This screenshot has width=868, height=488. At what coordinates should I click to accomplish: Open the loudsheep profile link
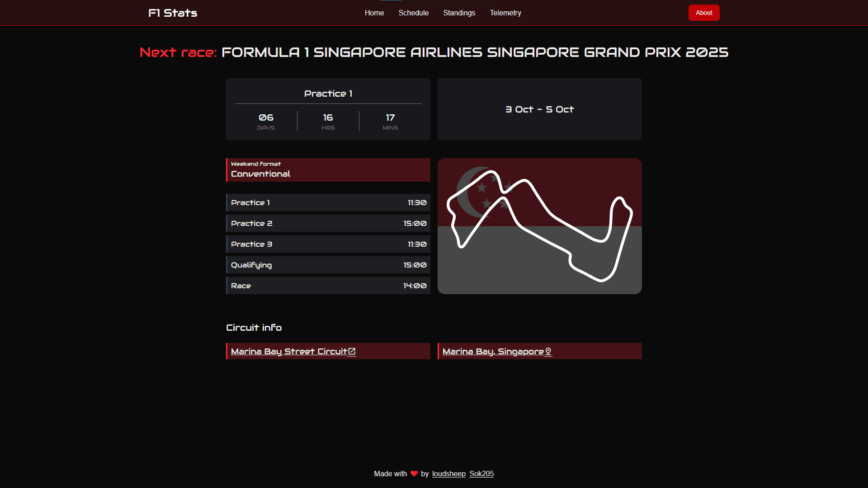point(448,474)
